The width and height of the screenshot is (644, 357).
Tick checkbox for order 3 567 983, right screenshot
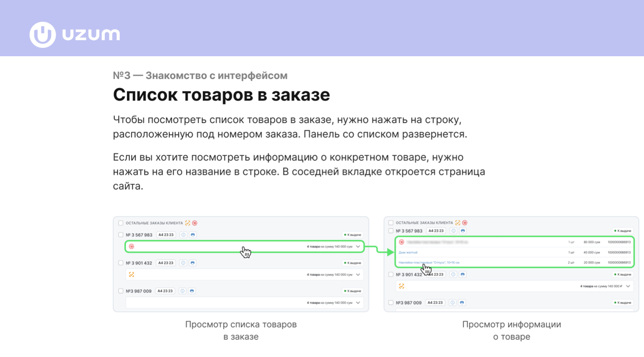click(x=391, y=231)
